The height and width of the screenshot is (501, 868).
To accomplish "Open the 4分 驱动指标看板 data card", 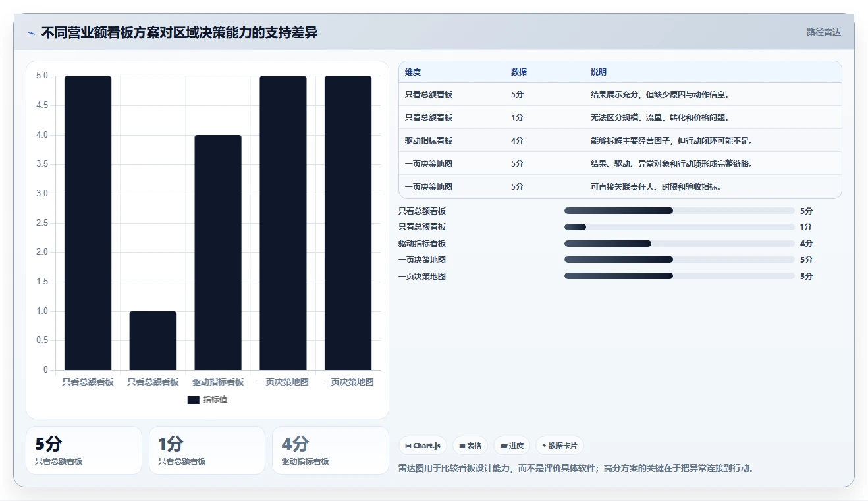I will 330,450.
